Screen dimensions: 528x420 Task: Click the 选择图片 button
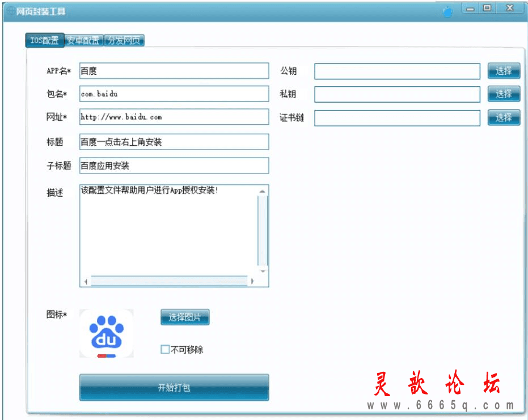[185, 317]
